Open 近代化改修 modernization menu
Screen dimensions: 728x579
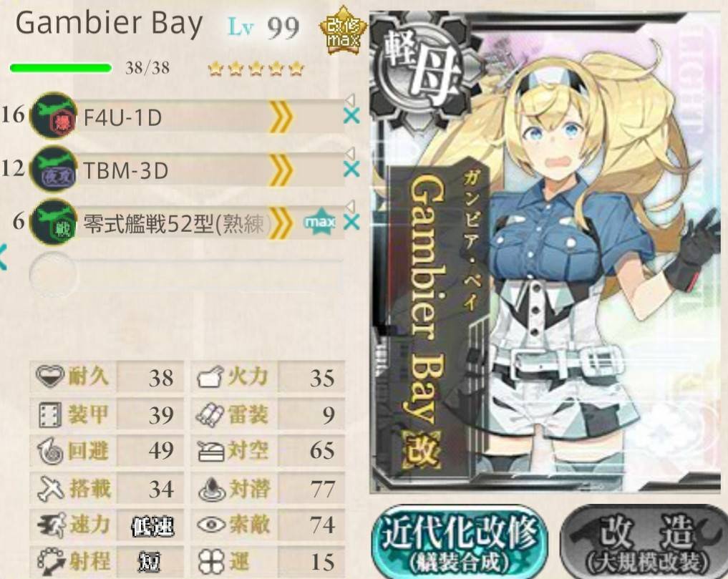click(x=460, y=542)
